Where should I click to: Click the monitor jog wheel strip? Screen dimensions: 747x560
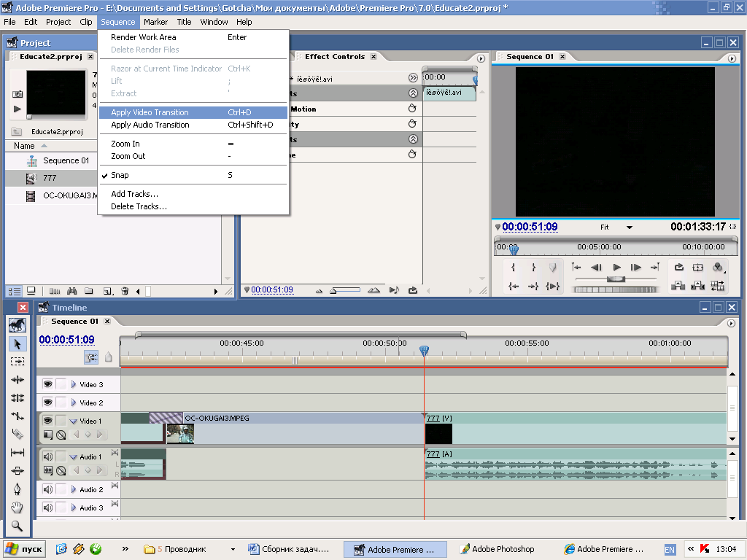(x=616, y=289)
